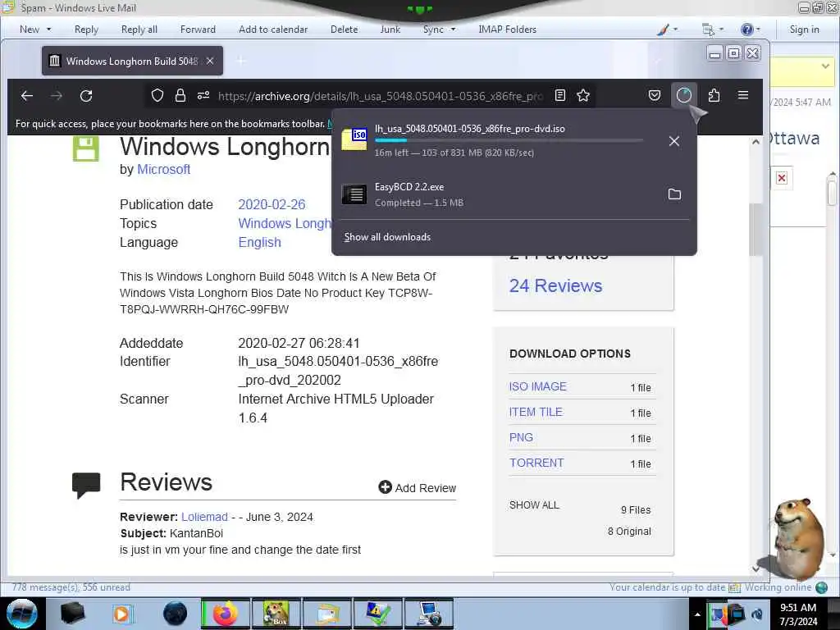Save page to Pocket icon
Screen dimensions: 840x630
click(654, 95)
